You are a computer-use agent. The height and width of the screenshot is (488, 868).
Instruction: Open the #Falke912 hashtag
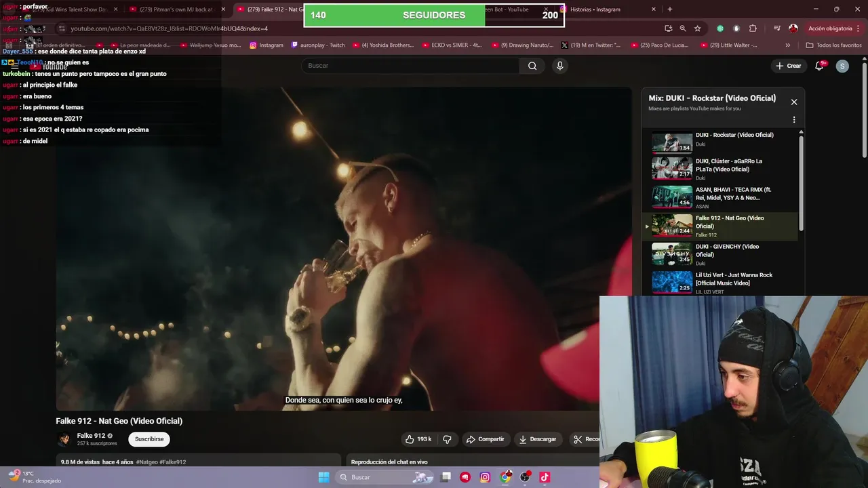(173, 462)
